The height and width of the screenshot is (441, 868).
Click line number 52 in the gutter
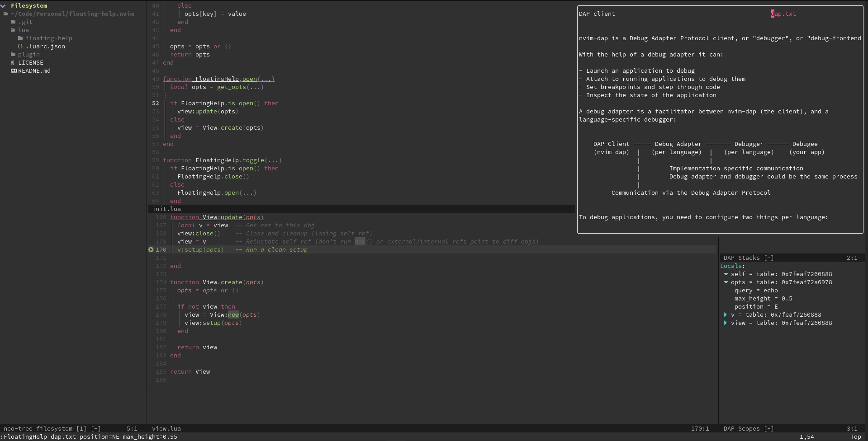(156, 103)
